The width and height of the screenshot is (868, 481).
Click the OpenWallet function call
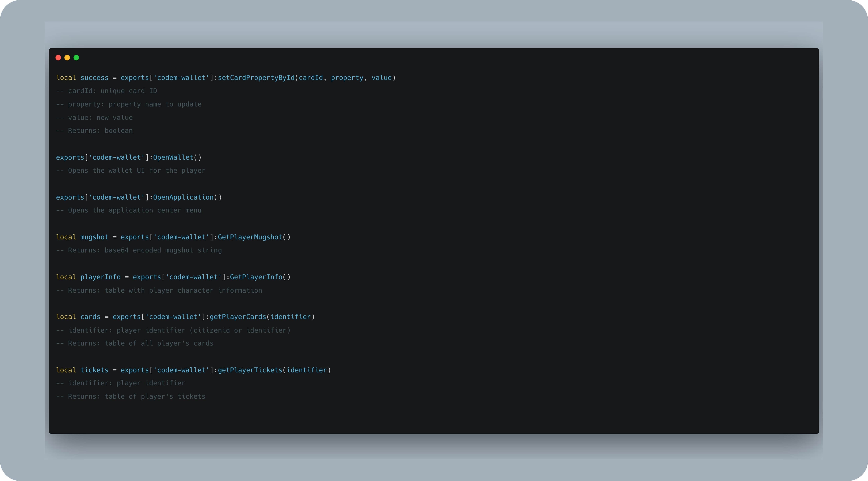click(x=173, y=157)
